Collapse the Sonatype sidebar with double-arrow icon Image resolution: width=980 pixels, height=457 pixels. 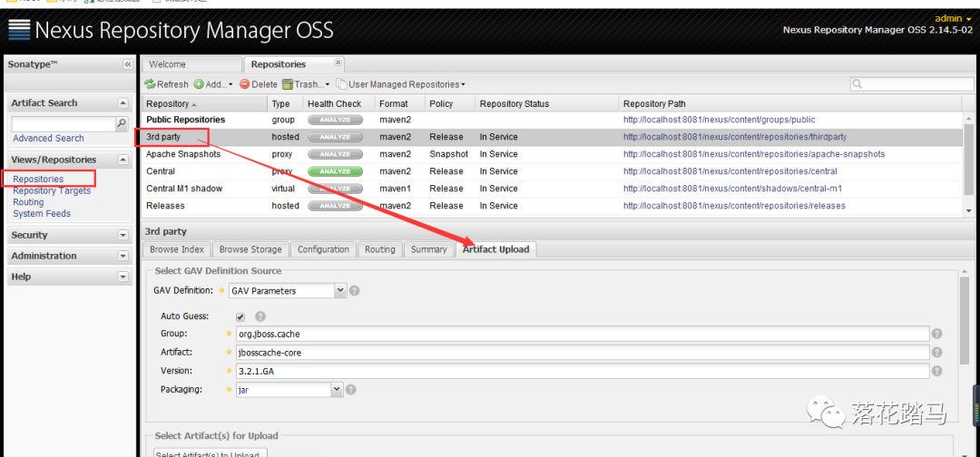pos(128,64)
